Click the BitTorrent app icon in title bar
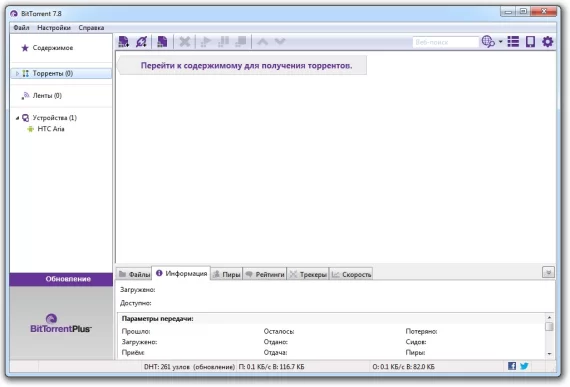Image resolution: width=570 pixels, height=387 pixels. click(14, 14)
